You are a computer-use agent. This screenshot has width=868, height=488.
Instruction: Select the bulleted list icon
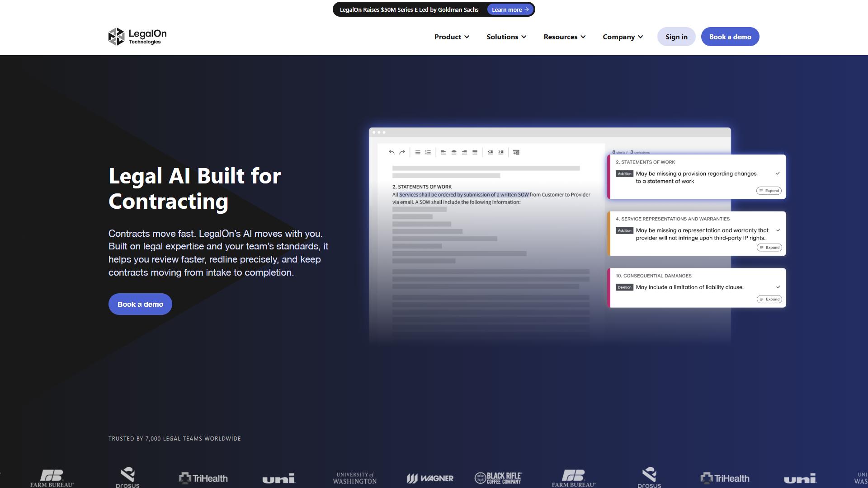(x=417, y=152)
